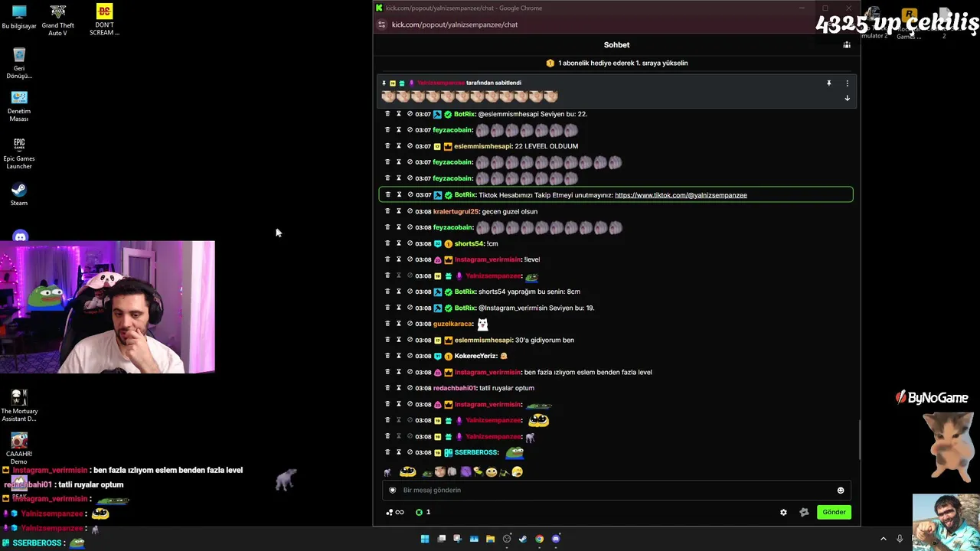Delete SSERBEROSS's emote message
980x551 pixels.
click(387, 452)
